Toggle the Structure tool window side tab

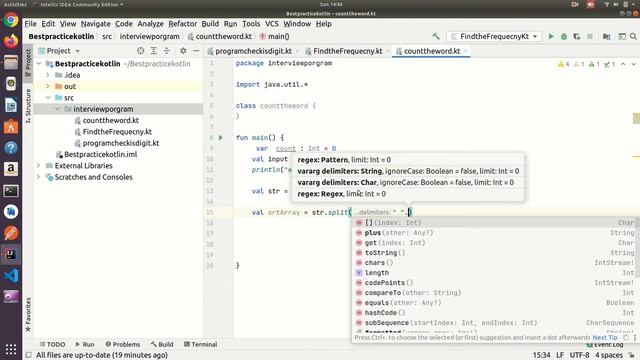coord(28,105)
